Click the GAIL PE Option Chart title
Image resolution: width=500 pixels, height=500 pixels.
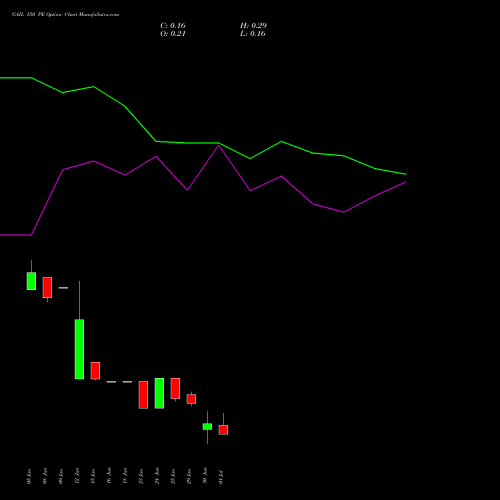[65, 14]
